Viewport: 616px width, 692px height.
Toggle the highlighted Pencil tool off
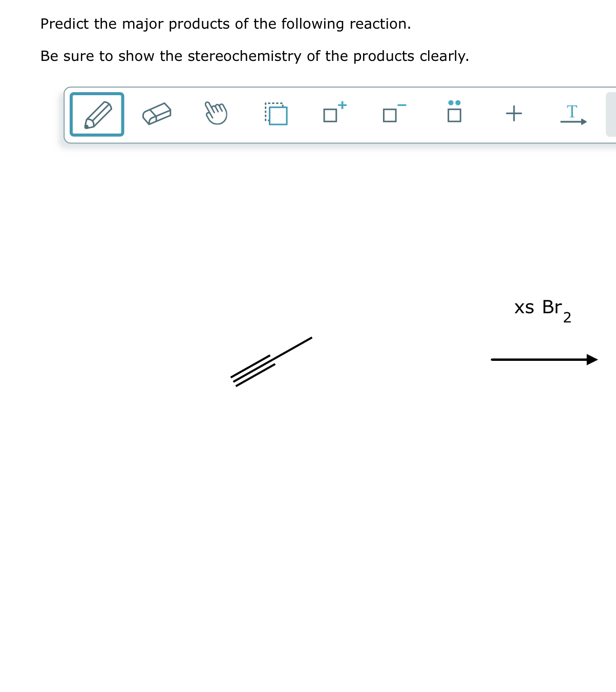pyautogui.click(x=96, y=114)
